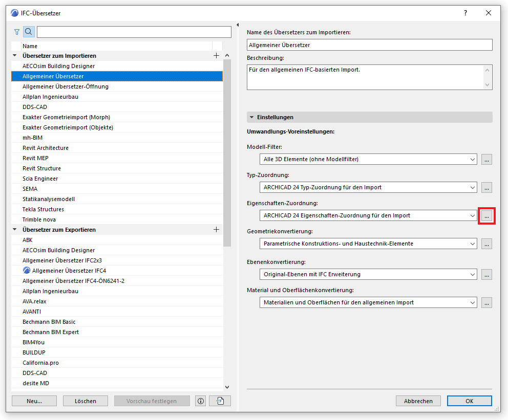Toggle the search magnifier icon
This screenshot has width=508, height=420.
29,32
